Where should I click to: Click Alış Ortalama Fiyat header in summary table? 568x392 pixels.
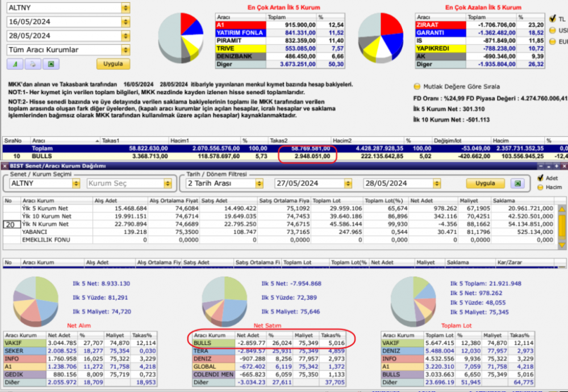[174, 201]
